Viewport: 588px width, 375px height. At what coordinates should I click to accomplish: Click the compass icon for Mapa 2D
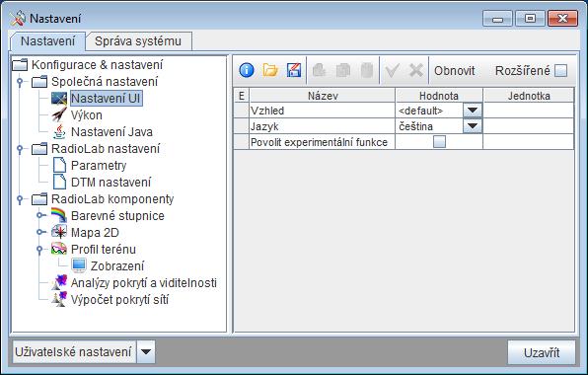click(59, 232)
